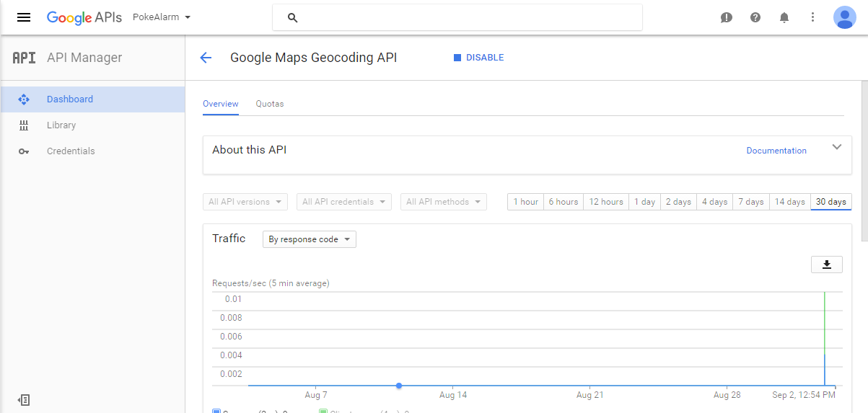
Task: Click the Sep 2, 12:54 PM label
Action: pos(804,395)
